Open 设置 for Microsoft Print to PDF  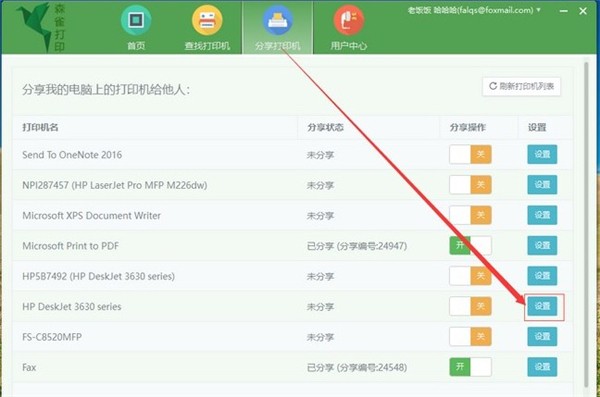pyautogui.click(x=542, y=245)
